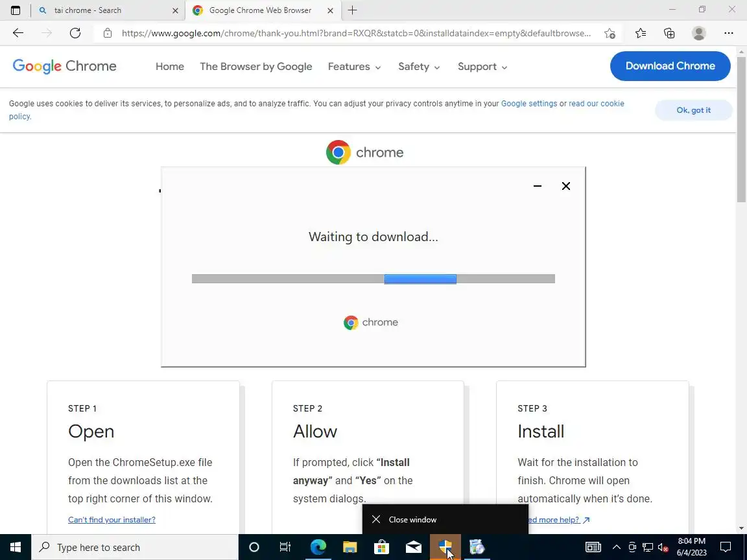Image resolution: width=747 pixels, height=560 pixels.
Task: Click the Meet Now tray icon
Action: 632,547
